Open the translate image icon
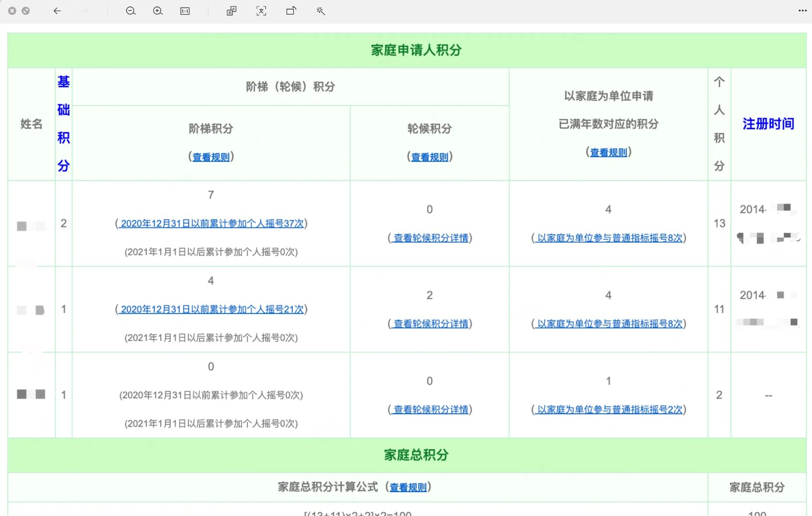Viewport: 812px width, 516px height. tap(231, 11)
